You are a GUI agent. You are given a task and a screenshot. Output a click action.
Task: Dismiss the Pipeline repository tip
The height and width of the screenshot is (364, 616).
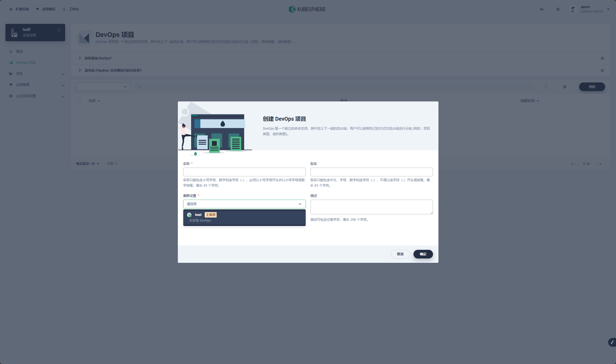602,71
